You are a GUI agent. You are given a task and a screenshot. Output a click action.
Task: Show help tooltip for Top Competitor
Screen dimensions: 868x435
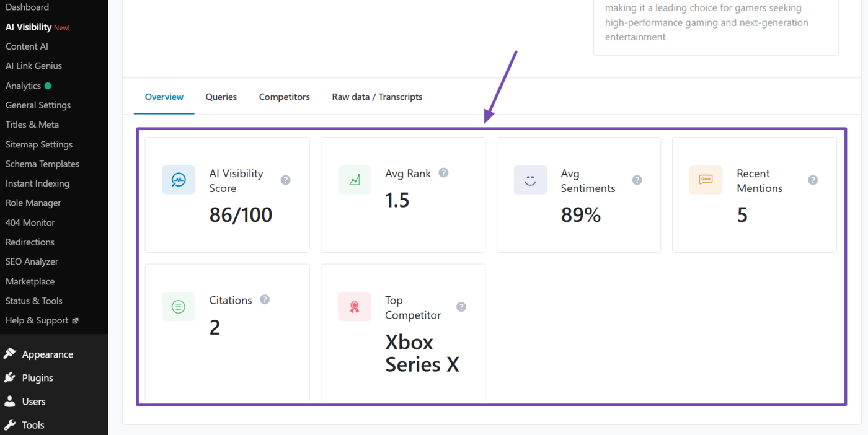pyautogui.click(x=461, y=307)
